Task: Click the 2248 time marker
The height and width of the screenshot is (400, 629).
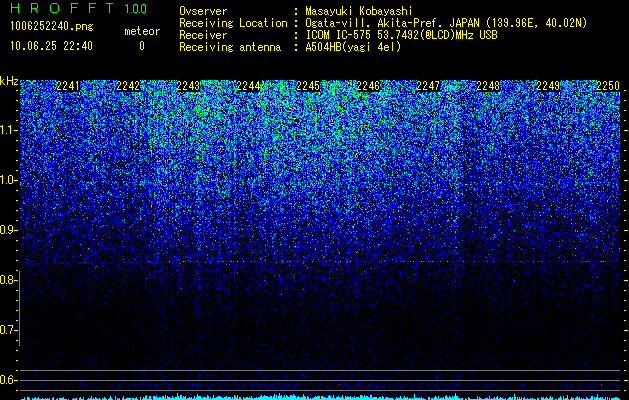Action: coord(488,86)
